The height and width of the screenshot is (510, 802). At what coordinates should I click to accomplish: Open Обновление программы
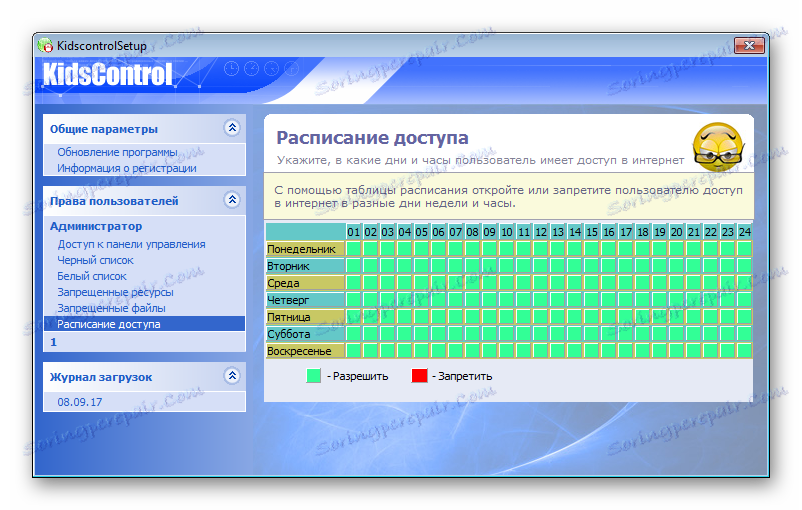(117, 152)
